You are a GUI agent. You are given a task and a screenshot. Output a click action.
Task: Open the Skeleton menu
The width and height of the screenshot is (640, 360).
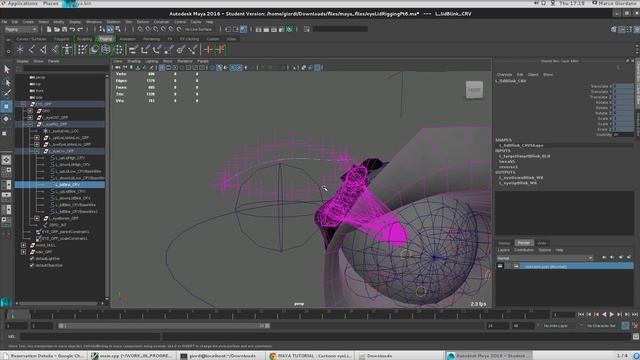pyautogui.click(x=113, y=22)
